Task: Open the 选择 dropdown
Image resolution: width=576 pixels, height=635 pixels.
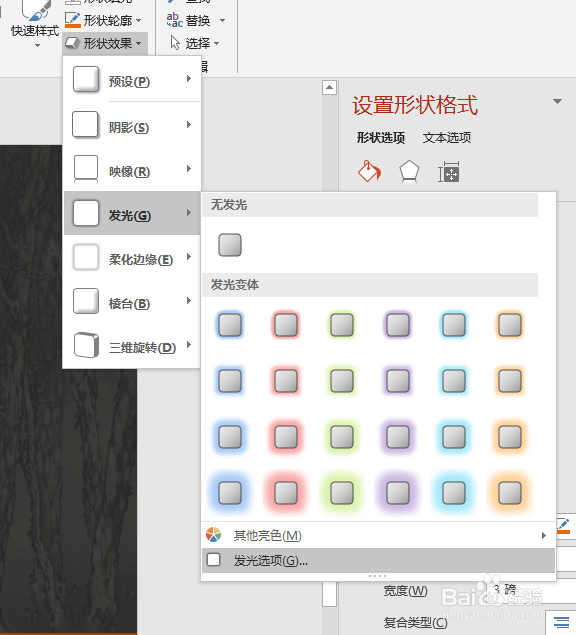Action: [195, 43]
